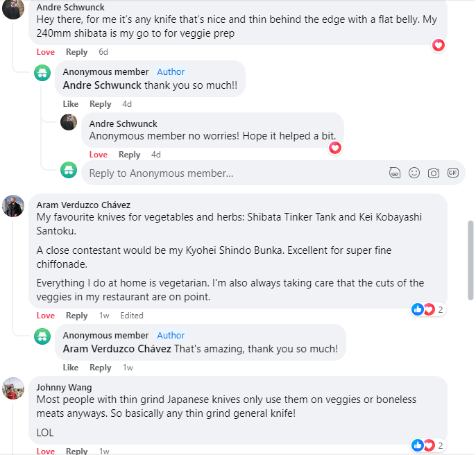Toggle Love on Andre's shibata comment
The height and width of the screenshot is (455, 476).
coord(46,52)
